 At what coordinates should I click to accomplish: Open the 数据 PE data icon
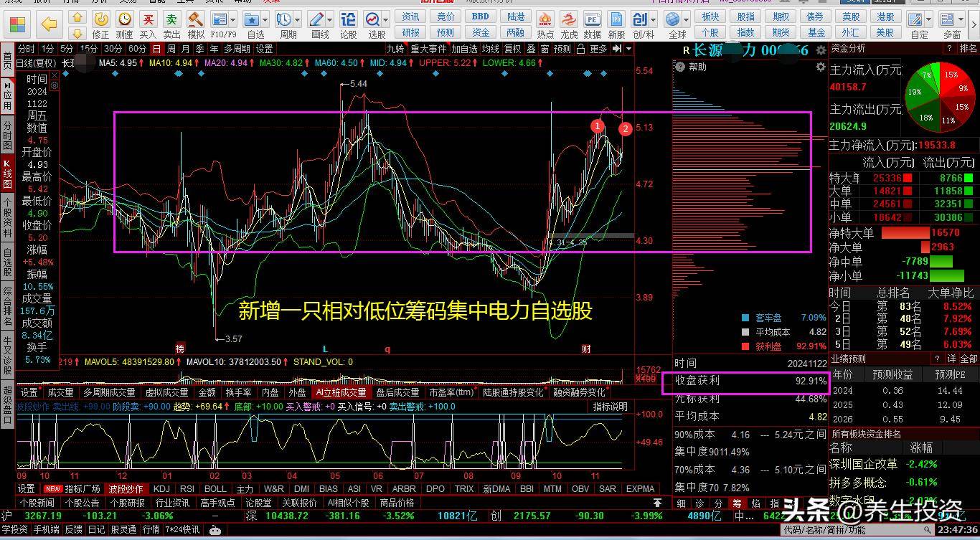593,19
